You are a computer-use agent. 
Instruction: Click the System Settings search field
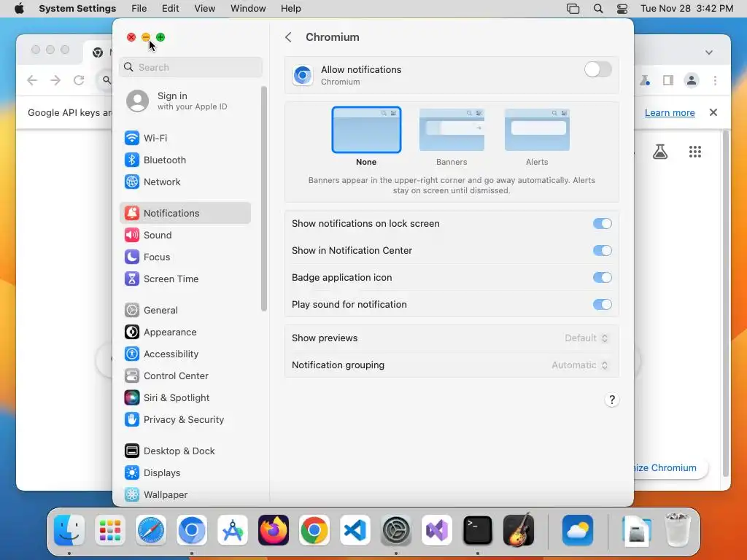190,67
